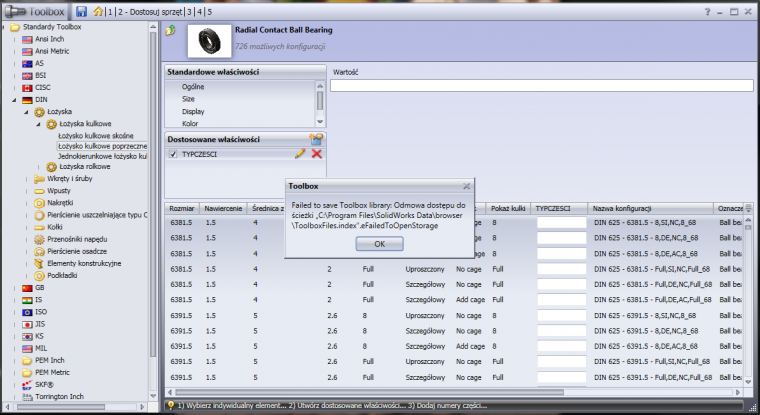Screen dimensions: 760x415
Task: Click the Save floppy disk icon
Action: tap(81, 11)
